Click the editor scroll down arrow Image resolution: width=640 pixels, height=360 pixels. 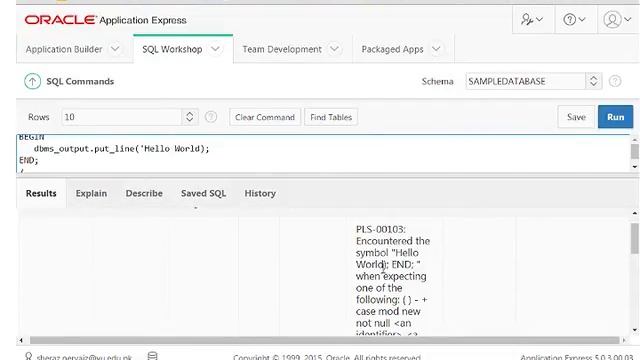point(634,167)
